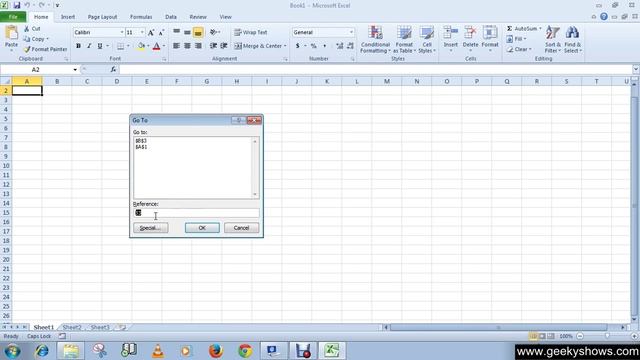Apply Comma Style icon
Image resolution: width=640 pixels, height=360 pixels.
(x=324, y=46)
